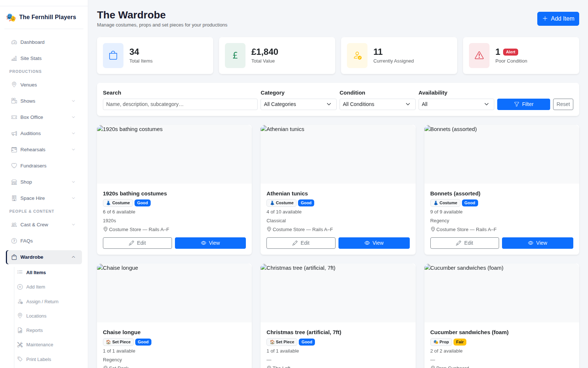Image resolution: width=588 pixels, height=368 pixels.
Task: Click the Fundraisers heart icon
Action: click(x=14, y=166)
